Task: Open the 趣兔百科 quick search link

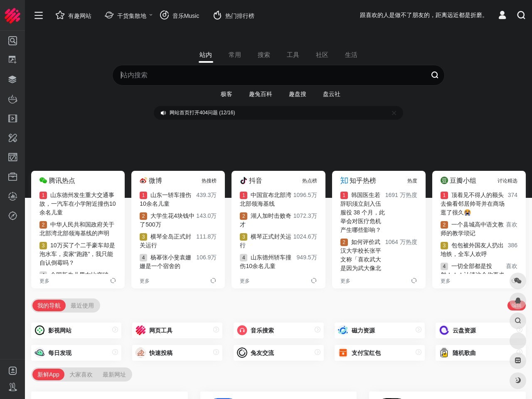Action: pyautogui.click(x=261, y=94)
